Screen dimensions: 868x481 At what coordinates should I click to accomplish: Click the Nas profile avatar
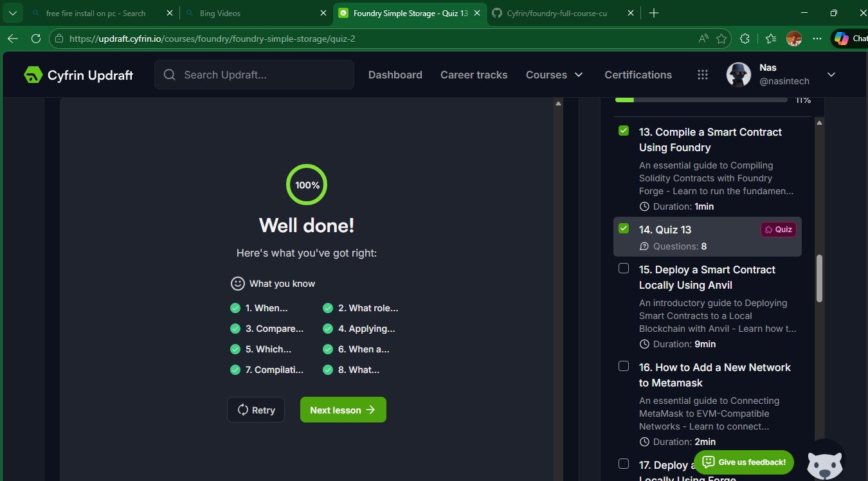click(x=739, y=75)
